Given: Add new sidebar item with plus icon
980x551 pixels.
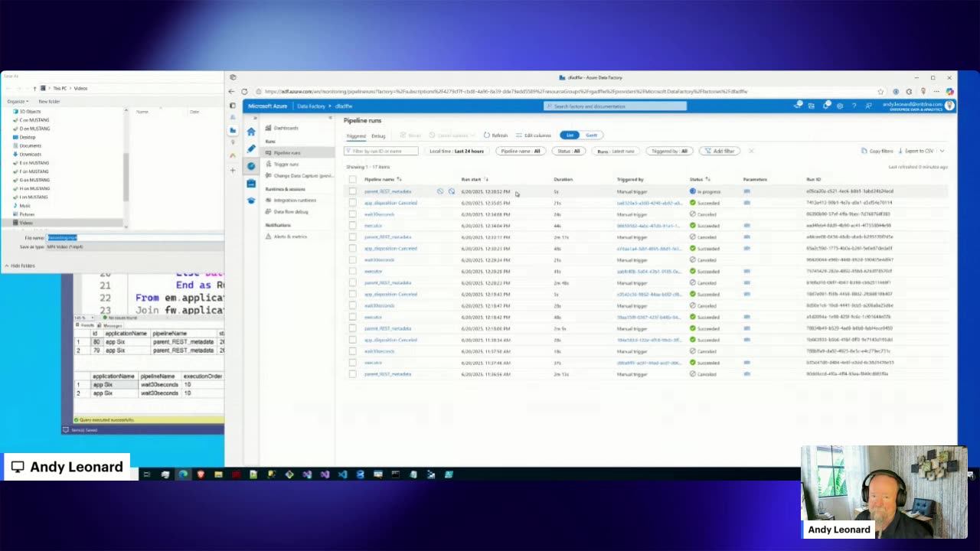Looking at the screenshot, I should click(x=233, y=170).
